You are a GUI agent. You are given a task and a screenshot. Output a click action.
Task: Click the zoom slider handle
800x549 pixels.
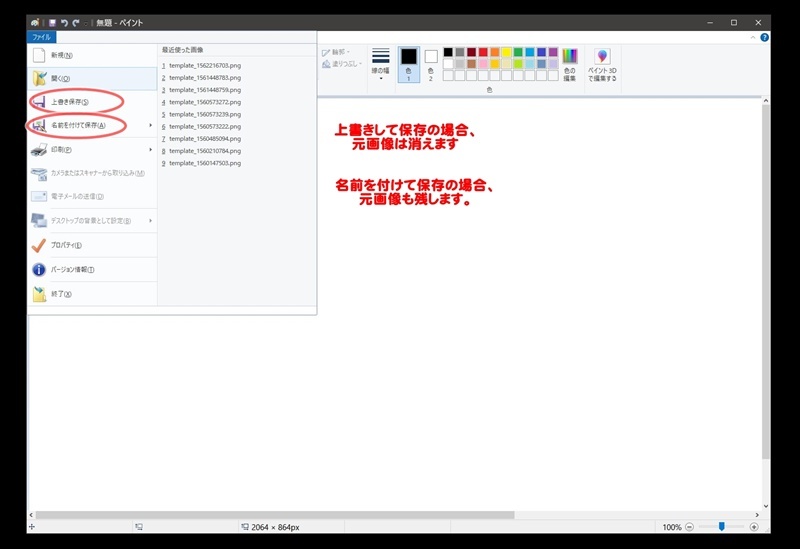click(721, 527)
